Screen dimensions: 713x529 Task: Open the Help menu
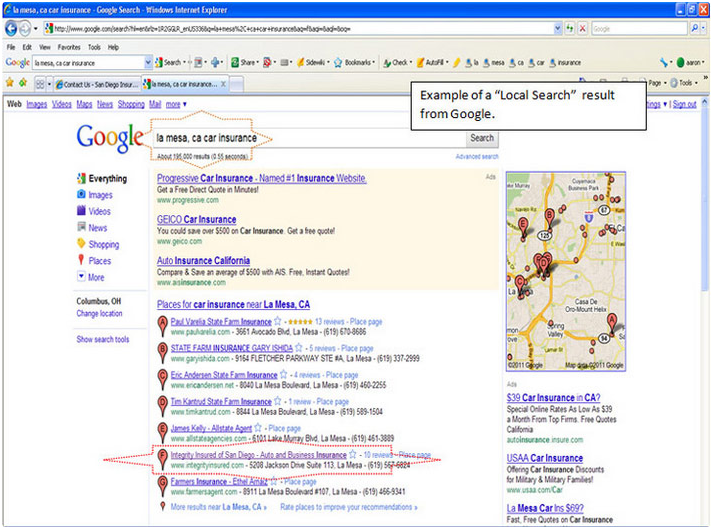[113, 47]
